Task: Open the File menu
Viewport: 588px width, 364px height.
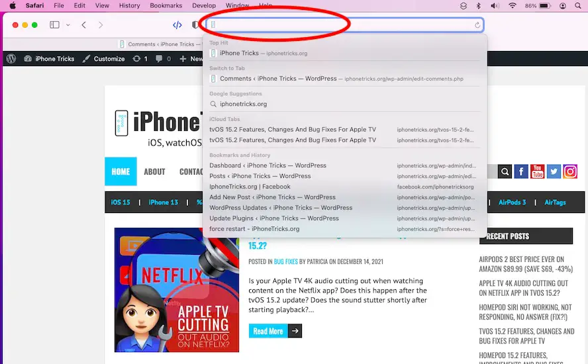Action: [59, 5]
